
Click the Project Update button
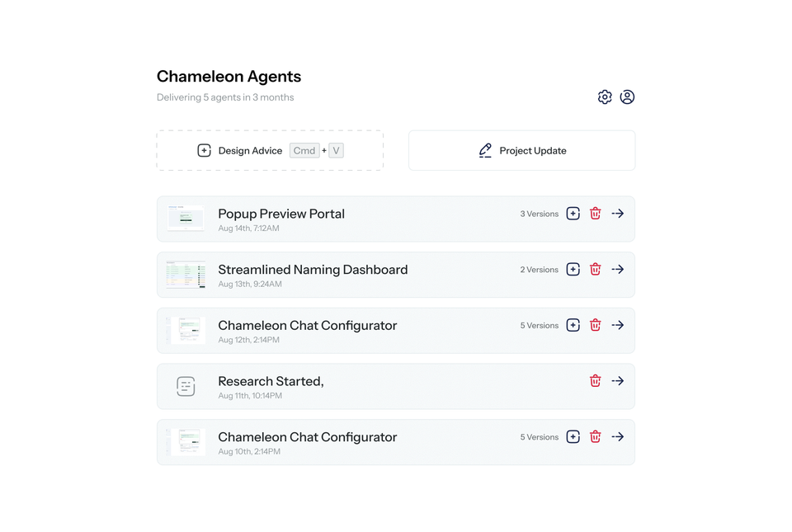(x=521, y=150)
